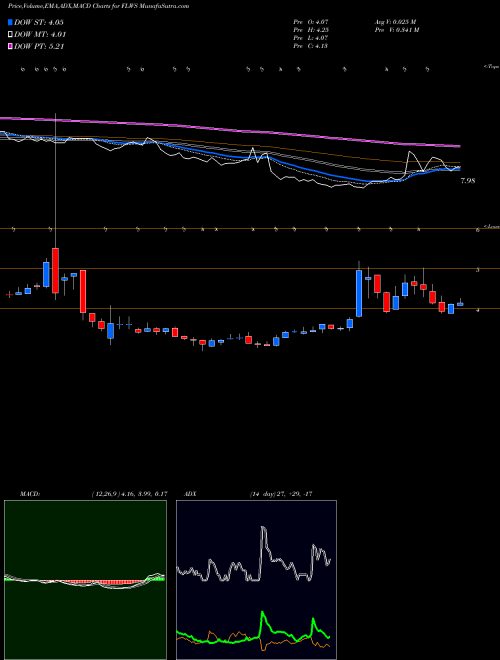Click the 7.98 price label beside moving averages
Image resolution: width=500 pixels, height=660 pixels.
(468, 181)
